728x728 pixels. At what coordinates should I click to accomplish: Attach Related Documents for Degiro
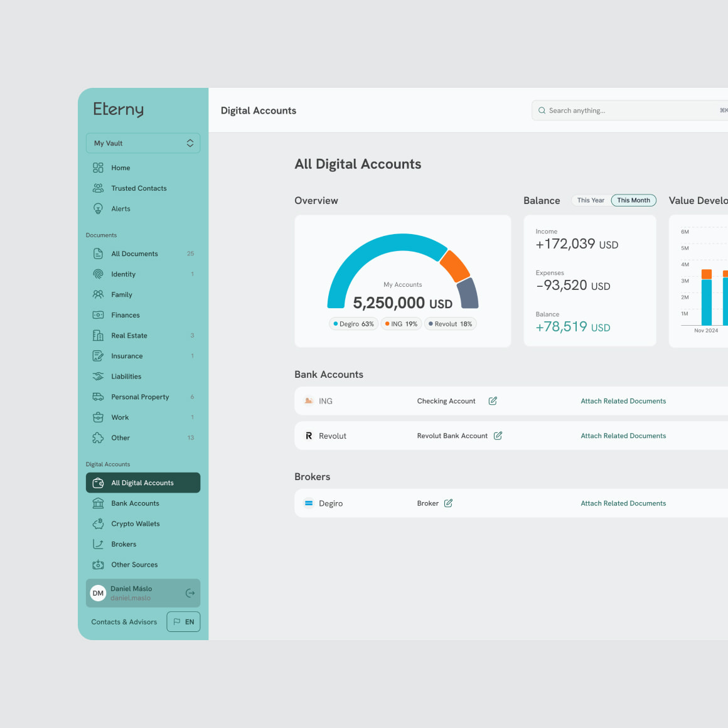(623, 503)
